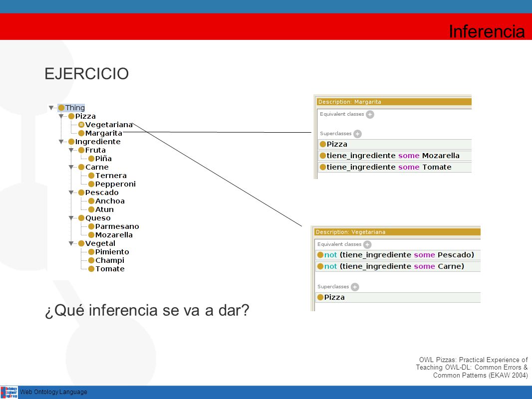532x399 pixels.
Task: Click icon beside 'not some Pescado' axiom
Action: coord(320,255)
